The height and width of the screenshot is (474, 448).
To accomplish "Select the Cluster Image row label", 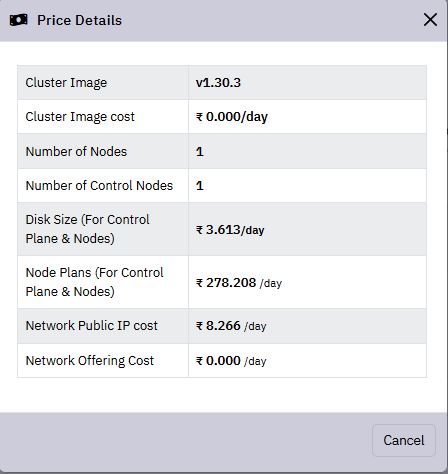I will point(66,83).
